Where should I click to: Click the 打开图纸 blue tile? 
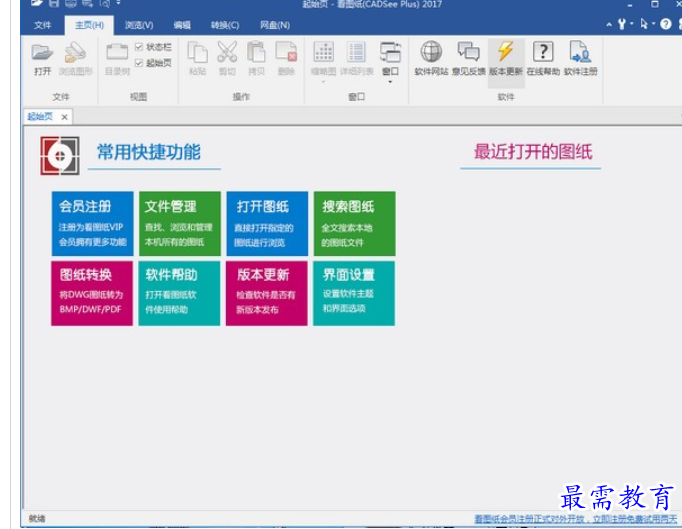click(267, 224)
